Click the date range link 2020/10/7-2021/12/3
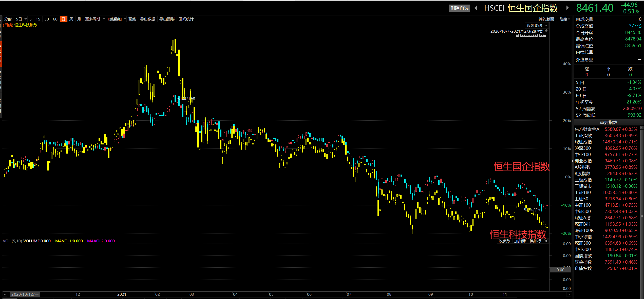This screenshot has width=644, height=299. [x=517, y=31]
